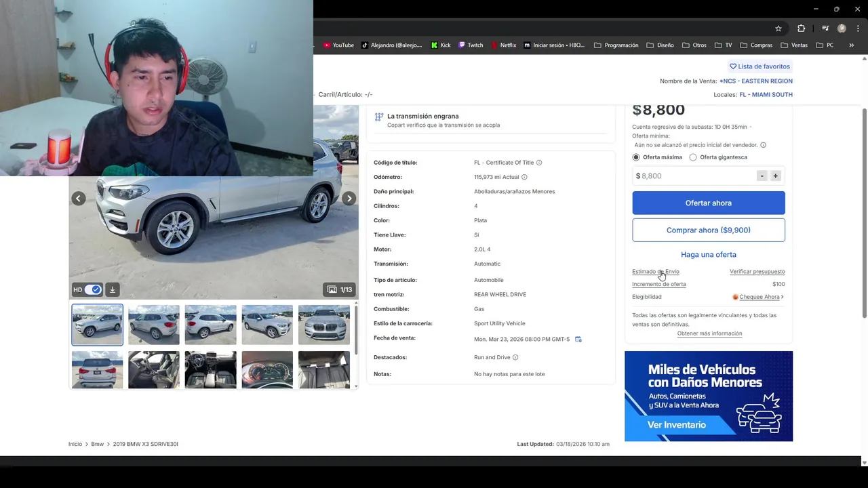This screenshot has height=488, width=868.
Task: Click the page vertical scrollbar thumb
Action: pyautogui.click(x=864, y=212)
